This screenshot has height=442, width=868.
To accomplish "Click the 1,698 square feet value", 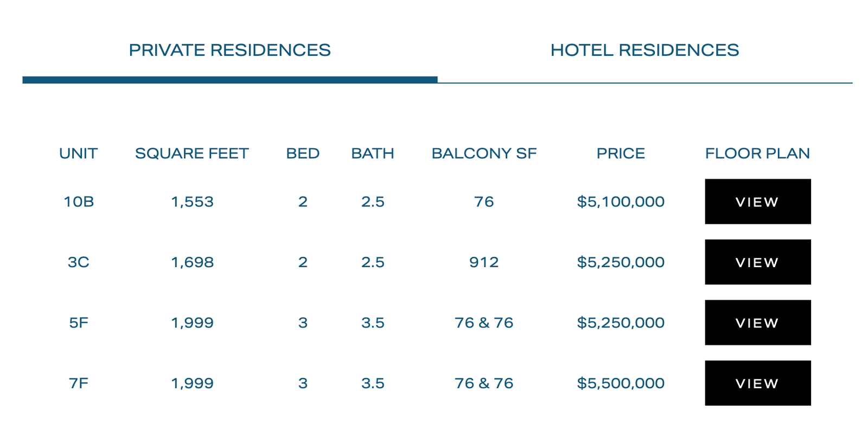I will pos(192,262).
